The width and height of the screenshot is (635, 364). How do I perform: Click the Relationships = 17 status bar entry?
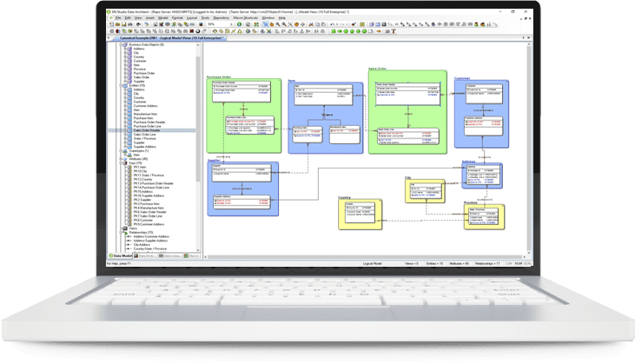click(487, 263)
